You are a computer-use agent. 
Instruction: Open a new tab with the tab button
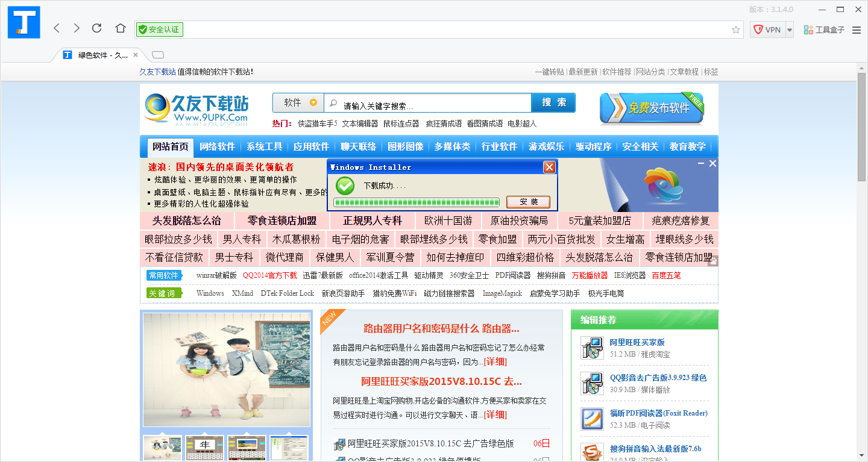coord(158,55)
